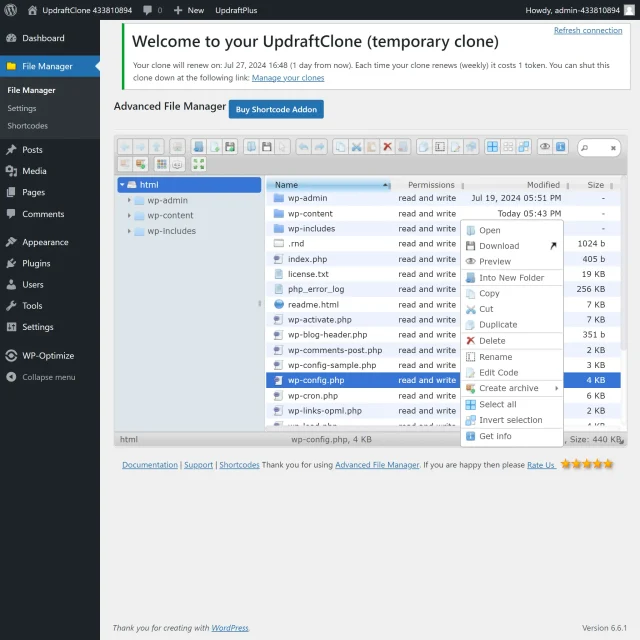Select Rename in the context menu
The width and height of the screenshot is (640, 640).
[x=495, y=357]
